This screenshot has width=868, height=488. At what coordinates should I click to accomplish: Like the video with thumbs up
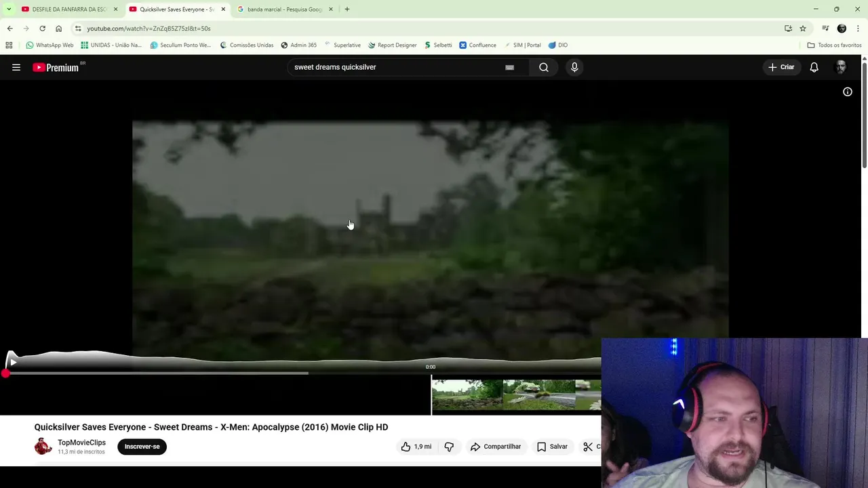point(416,447)
